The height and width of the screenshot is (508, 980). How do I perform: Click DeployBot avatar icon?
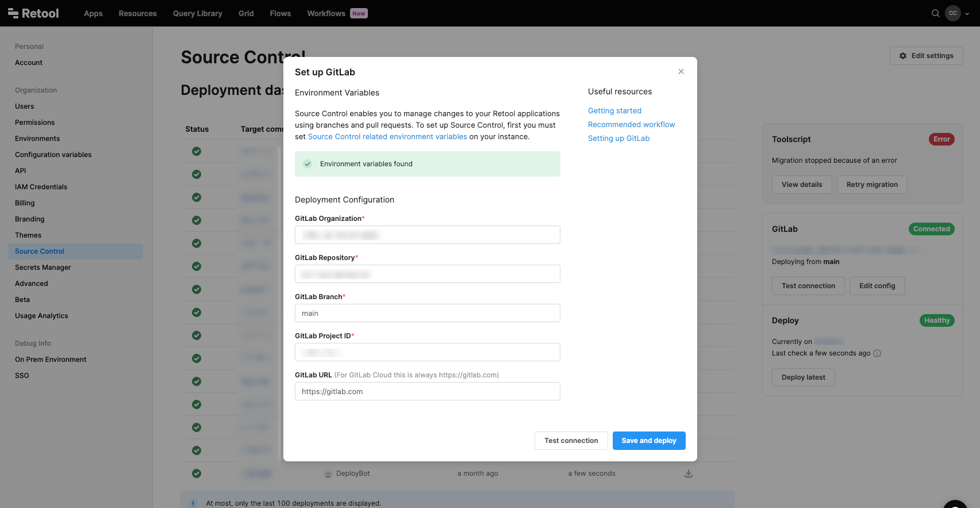click(328, 473)
